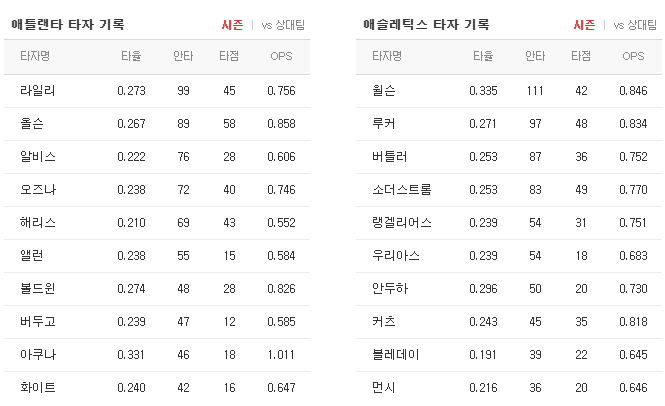
Task: Click on batter 커츠
Action: click(x=384, y=321)
